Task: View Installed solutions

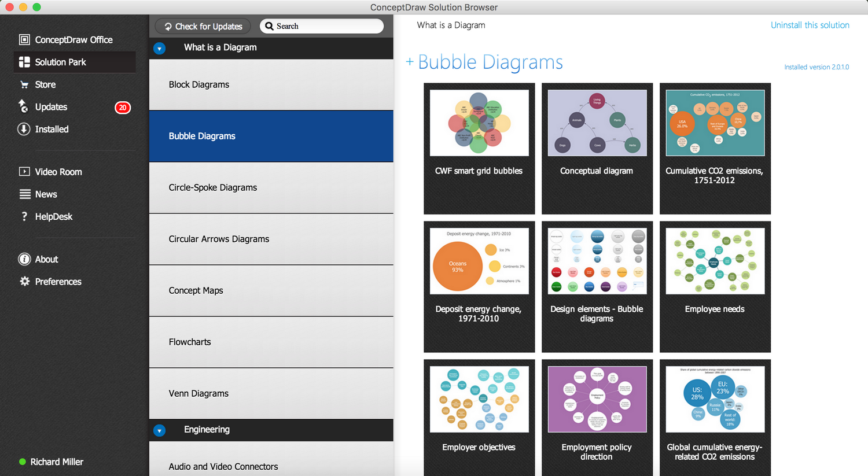Action: point(51,129)
